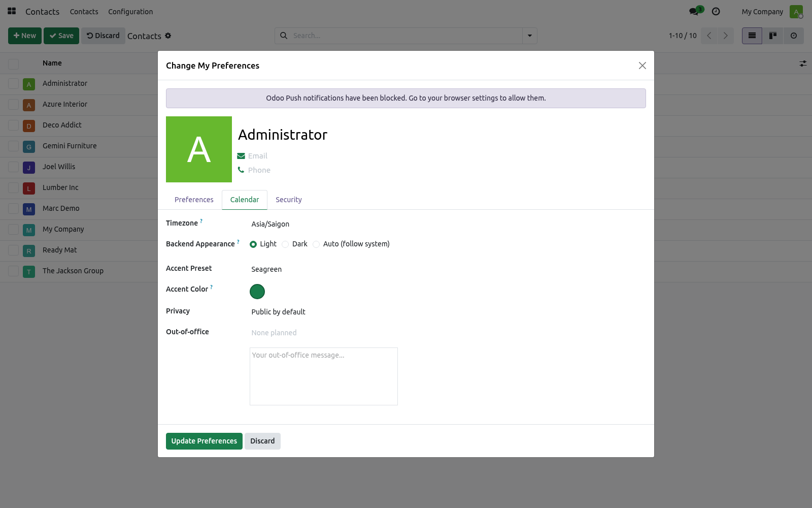The width and height of the screenshot is (812, 508).
Task: Click the phone handset icon
Action: [x=241, y=170]
